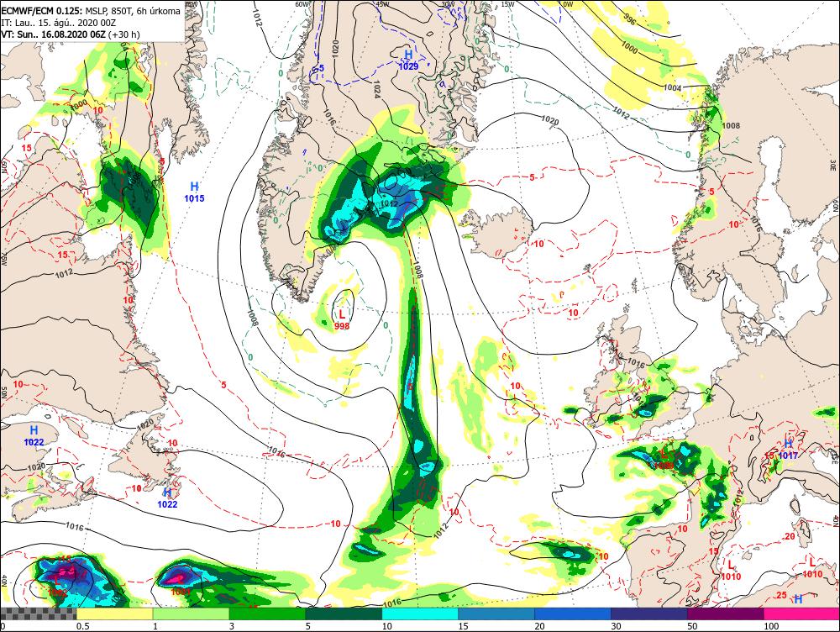The width and height of the screenshot is (840, 632).
Task: Click the legend value "30"
Action: tap(617, 626)
